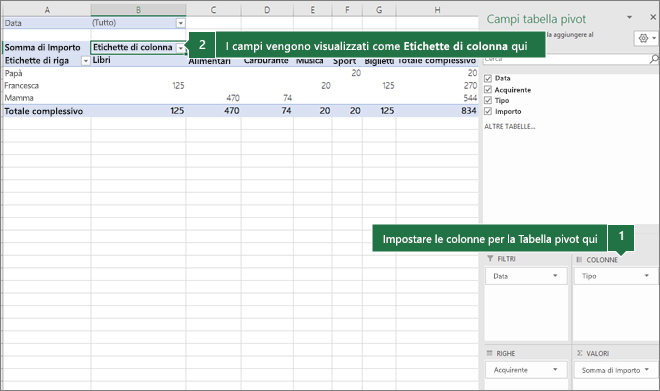Open the Etichette di riga filter arrow
660x391 pixels.
(85, 61)
